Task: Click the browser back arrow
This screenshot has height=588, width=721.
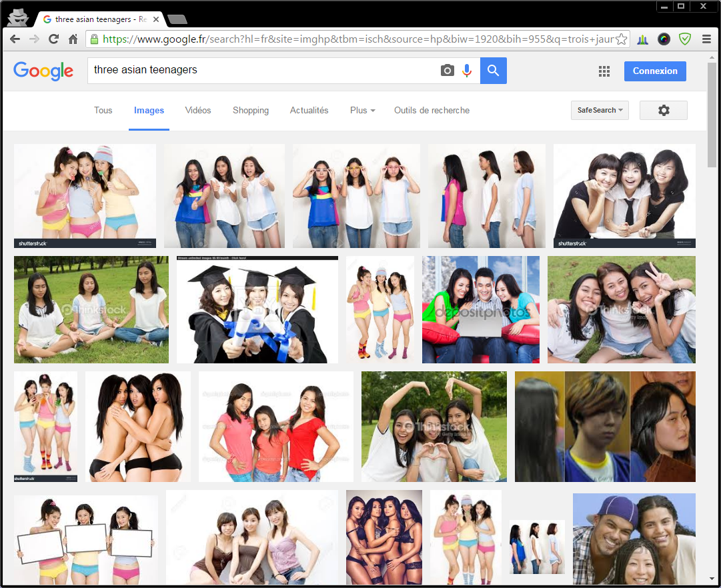Action: tap(15, 39)
